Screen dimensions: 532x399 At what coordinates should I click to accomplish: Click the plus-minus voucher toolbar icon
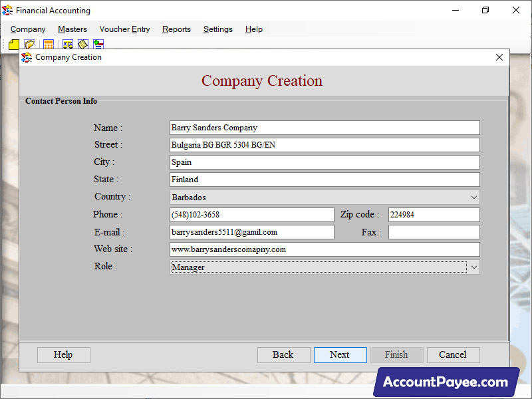[98, 45]
